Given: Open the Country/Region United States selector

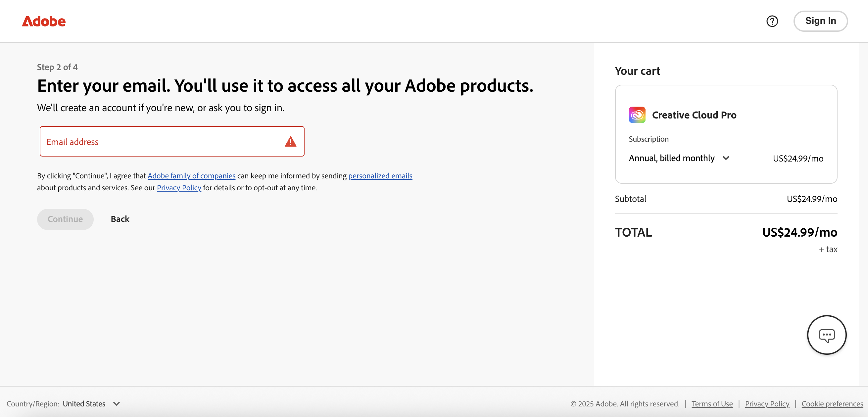Looking at the screenshot, I should click(84, 403).
